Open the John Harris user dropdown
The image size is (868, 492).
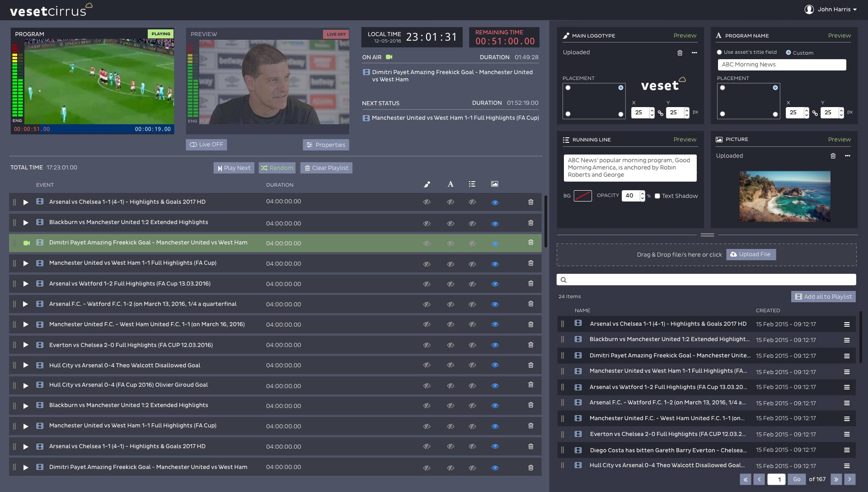click(x=831, y=9)
